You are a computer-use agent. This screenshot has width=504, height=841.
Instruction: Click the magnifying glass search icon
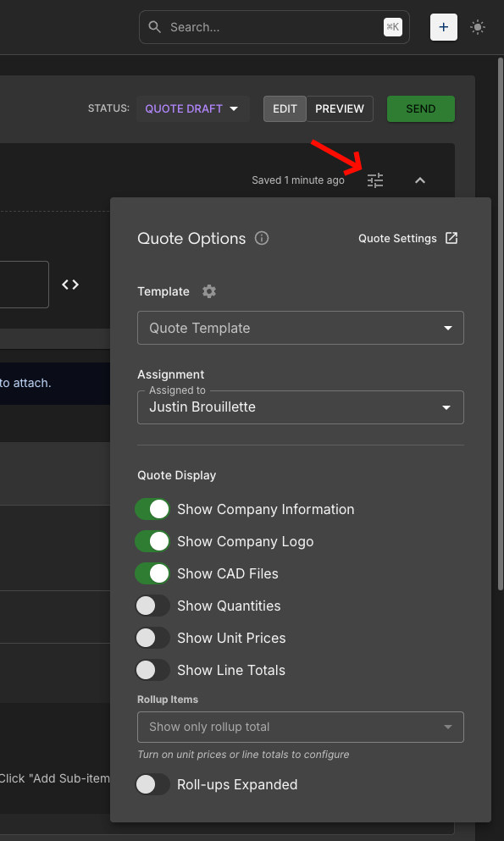(x=154, y=26)
